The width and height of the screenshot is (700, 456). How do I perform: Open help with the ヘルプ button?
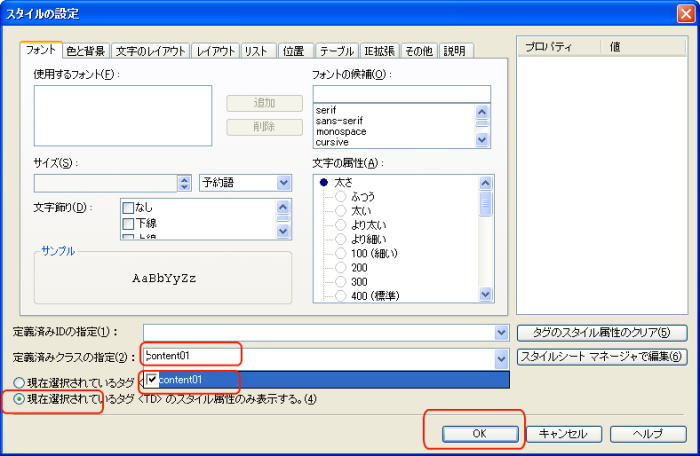click(647, 434)
